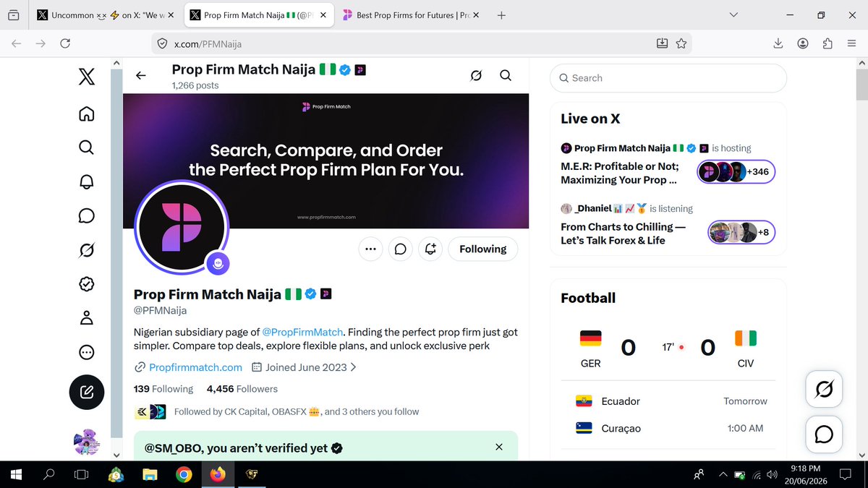Compose a new post button
Screen dimensions: 868x488
point(87,393)
